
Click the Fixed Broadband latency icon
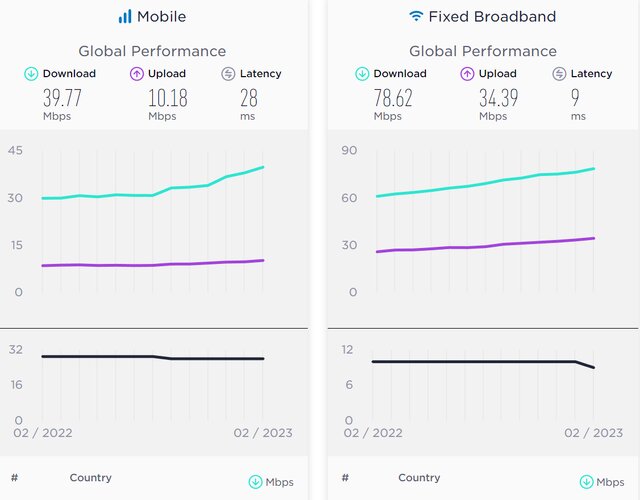tap(558, 73)
